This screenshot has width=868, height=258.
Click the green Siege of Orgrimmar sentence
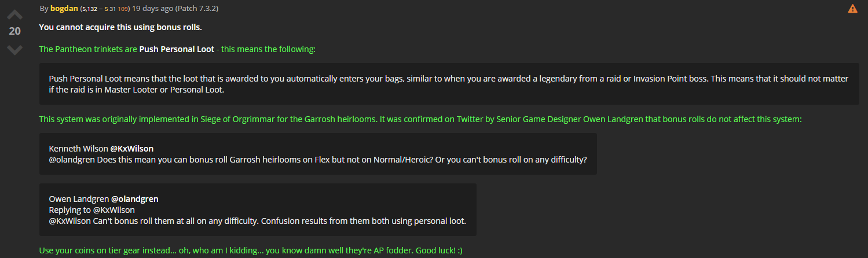(420, 119)
